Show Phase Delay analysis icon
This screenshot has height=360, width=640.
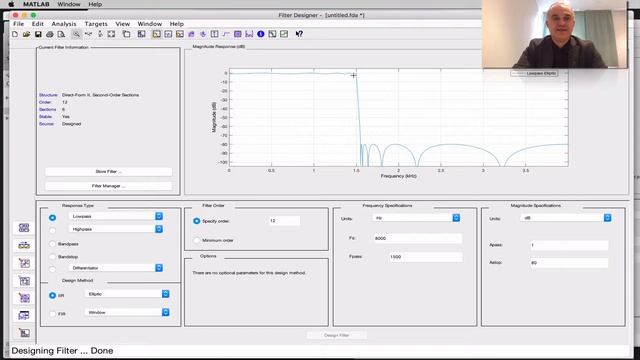[203, 34]
